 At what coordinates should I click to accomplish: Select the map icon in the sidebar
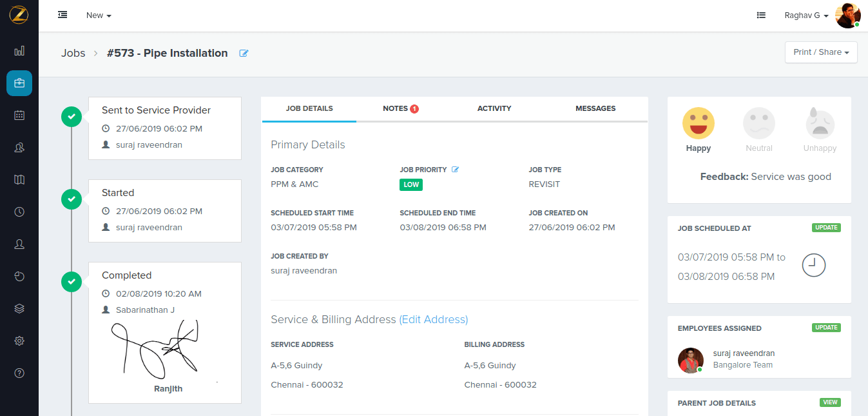click(x=19, y=179)
